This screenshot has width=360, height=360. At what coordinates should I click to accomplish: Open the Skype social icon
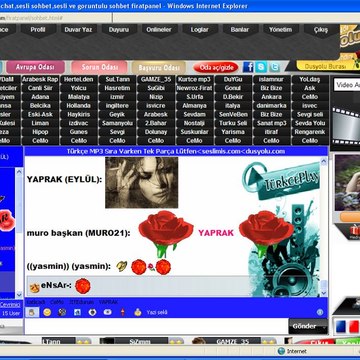click(x=261, y=67)
